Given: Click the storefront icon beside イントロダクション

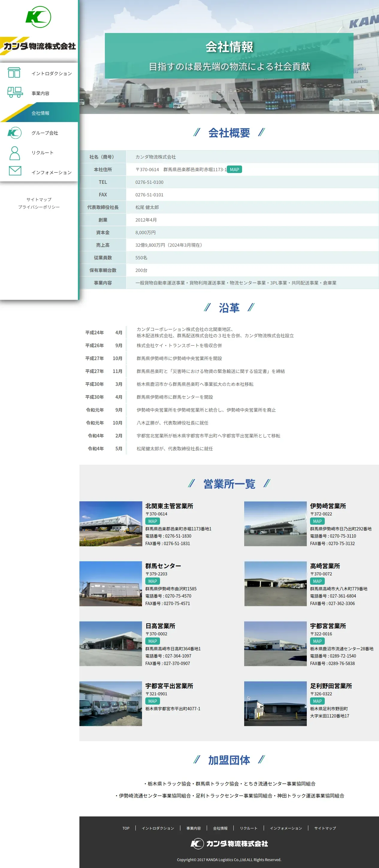Looking at the screenshot, I should 14,73.
